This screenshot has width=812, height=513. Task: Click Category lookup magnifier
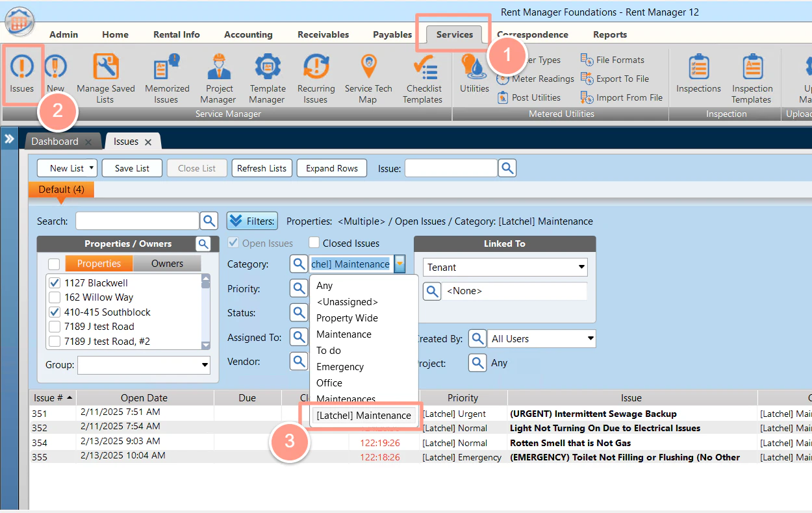pyautogui.click(x=299, y=264)
